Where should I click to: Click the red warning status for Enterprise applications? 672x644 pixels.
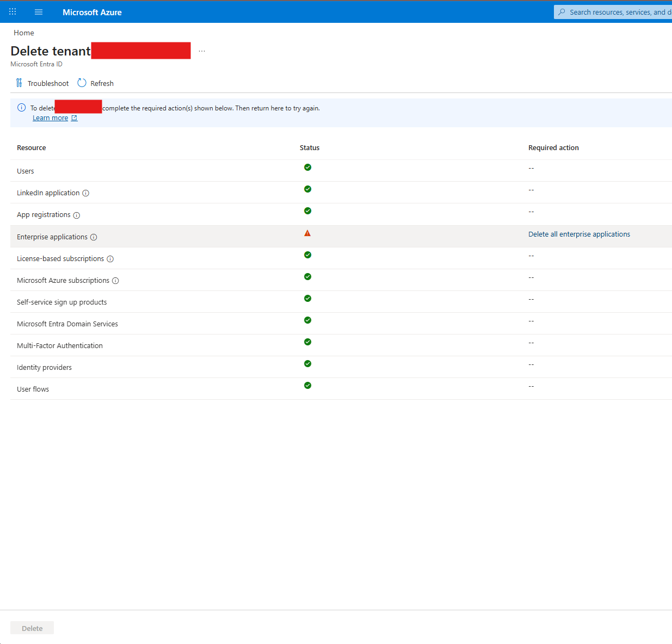point(307,233)
